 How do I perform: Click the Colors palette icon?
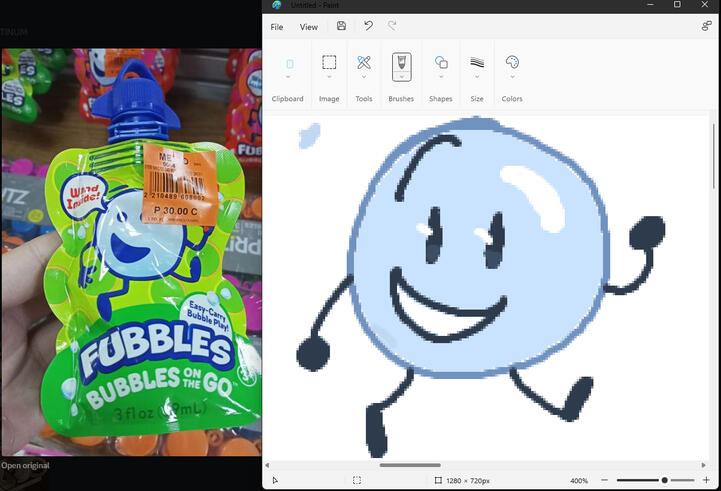coord(512,62)
